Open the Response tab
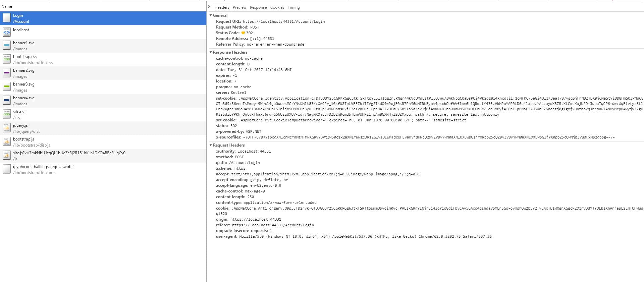 click(258, 7)
